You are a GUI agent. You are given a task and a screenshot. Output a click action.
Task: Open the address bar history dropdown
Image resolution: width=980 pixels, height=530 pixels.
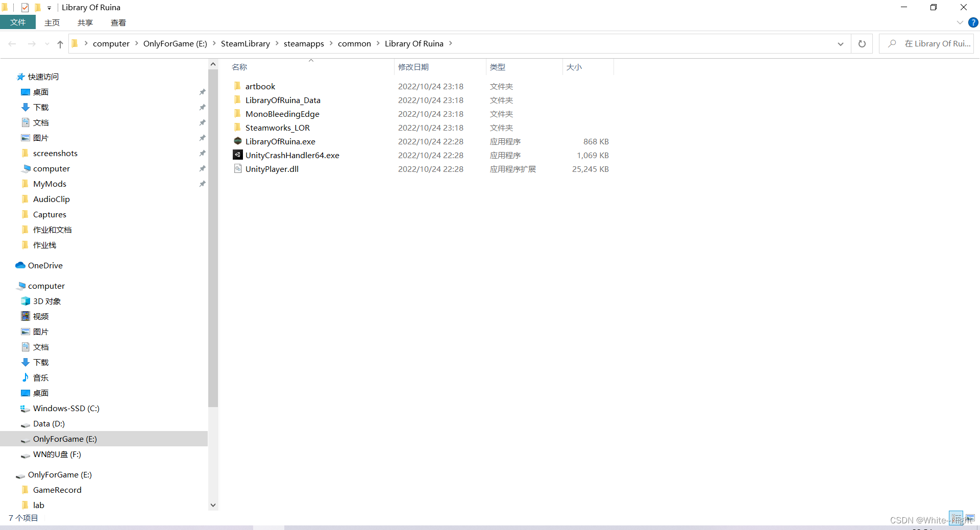click(841, 44)
